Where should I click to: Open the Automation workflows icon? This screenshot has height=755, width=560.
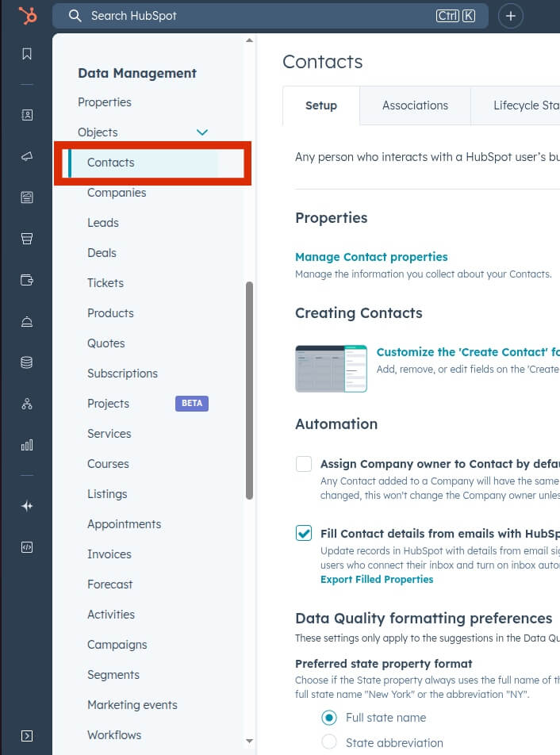(27, 404)
